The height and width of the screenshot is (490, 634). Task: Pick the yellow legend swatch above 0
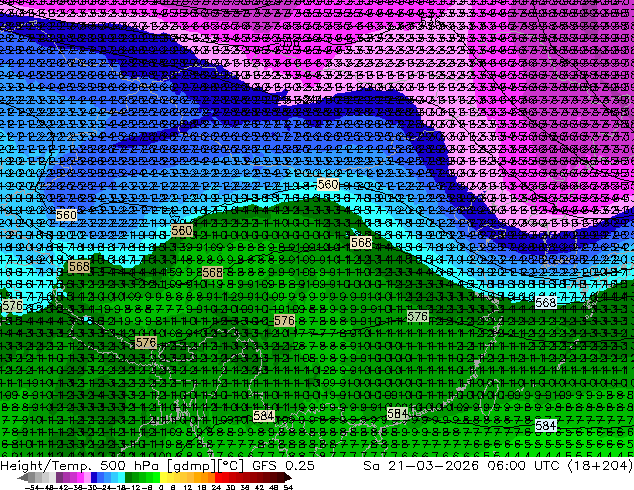[x=163, y=478]
